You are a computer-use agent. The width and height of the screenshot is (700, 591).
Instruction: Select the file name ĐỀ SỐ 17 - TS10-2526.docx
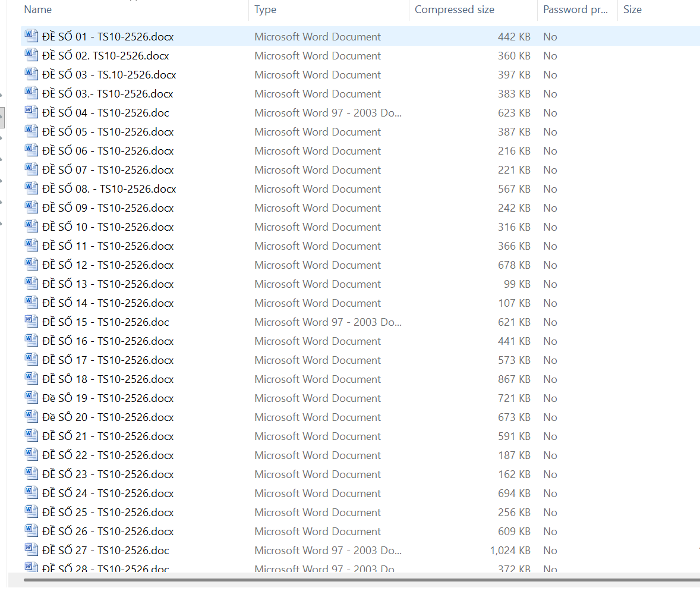[108, 360]
